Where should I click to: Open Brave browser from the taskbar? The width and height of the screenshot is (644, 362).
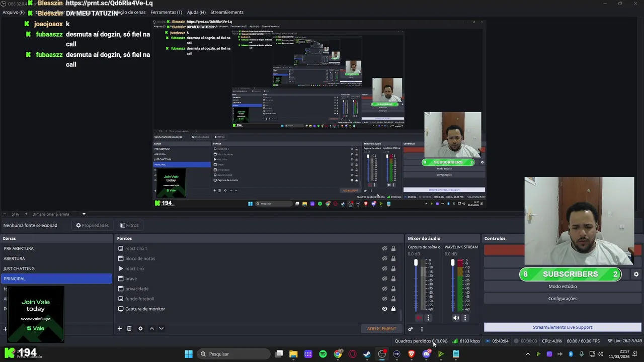click(x=412, y=354)
